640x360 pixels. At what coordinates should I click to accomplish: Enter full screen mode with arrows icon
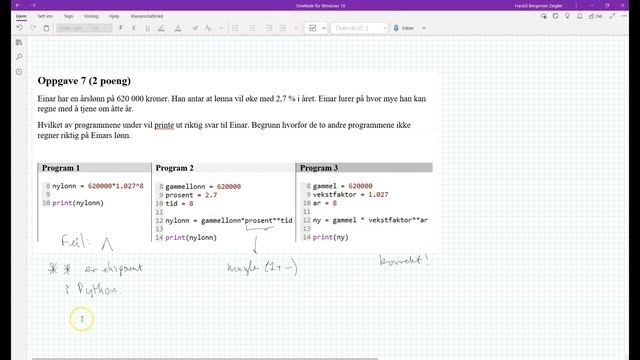pos(612,16)
